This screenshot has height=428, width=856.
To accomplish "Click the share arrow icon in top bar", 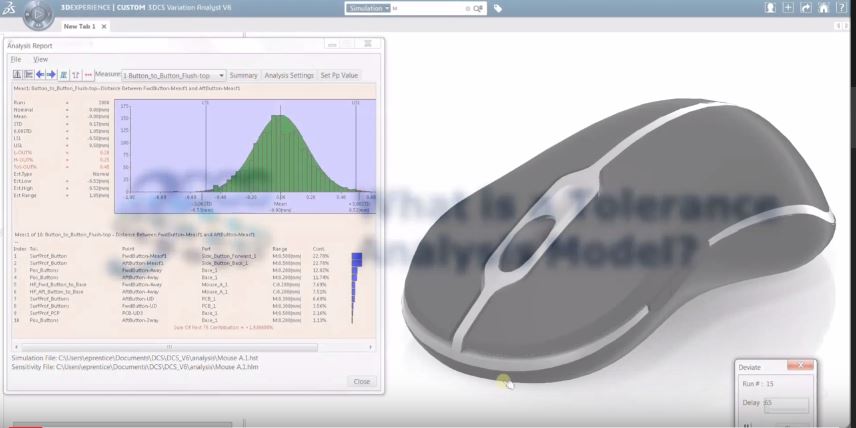I will tap(806, 8).
